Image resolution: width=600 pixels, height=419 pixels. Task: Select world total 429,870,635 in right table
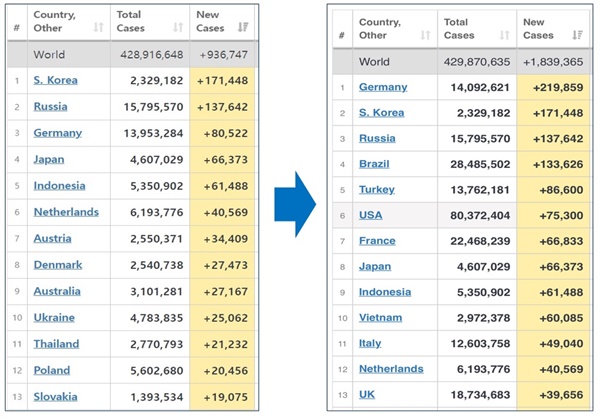coord(477,62)
